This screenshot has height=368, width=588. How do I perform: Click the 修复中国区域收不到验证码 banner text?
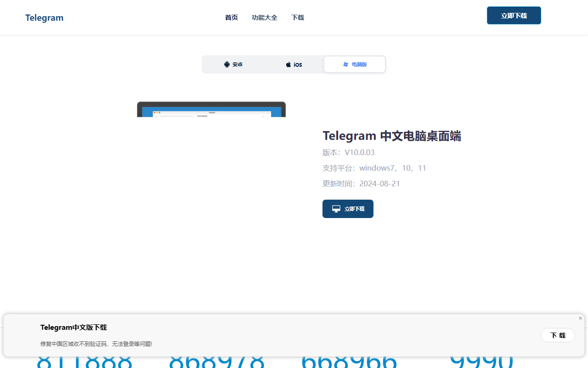click(x=96, y=344)
